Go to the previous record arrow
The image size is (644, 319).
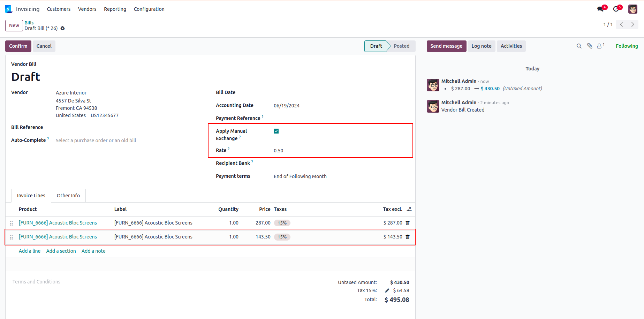click(621, 24)
